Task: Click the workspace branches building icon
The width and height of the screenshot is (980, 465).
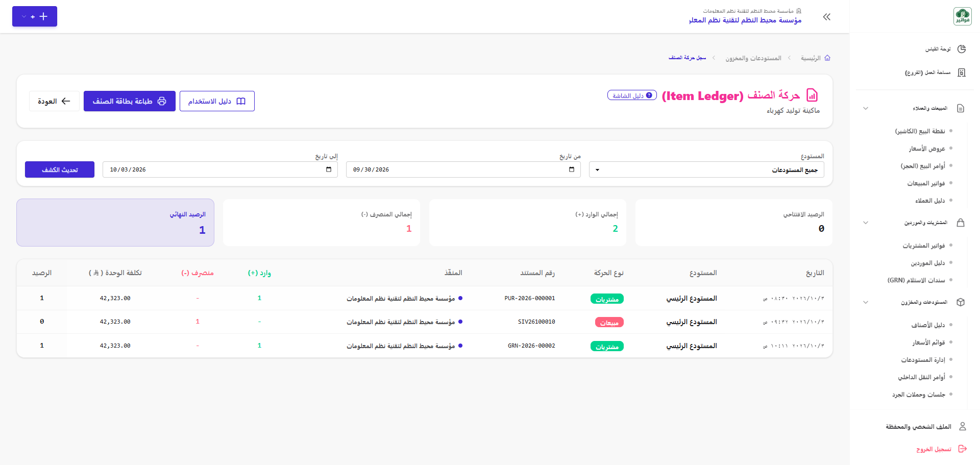Action: pyautogui.click(x=962, y=72)
